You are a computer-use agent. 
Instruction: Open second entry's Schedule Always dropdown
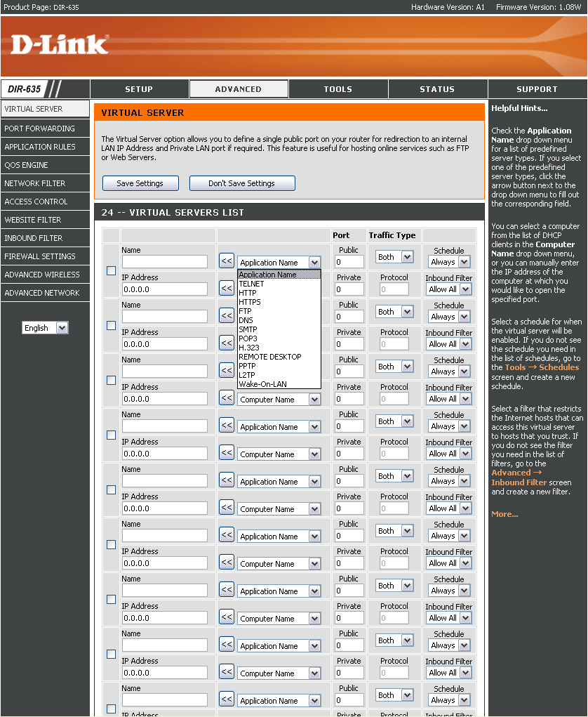(449, 317)
